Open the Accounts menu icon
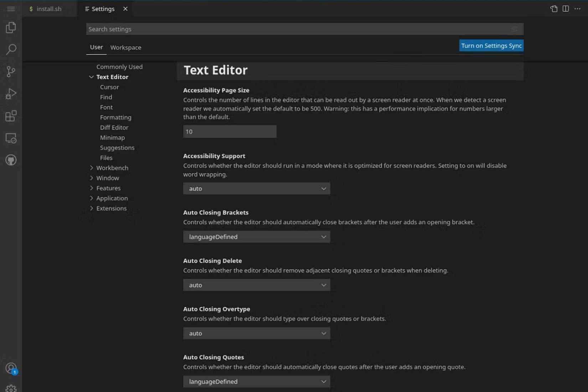 pos(11,368)
